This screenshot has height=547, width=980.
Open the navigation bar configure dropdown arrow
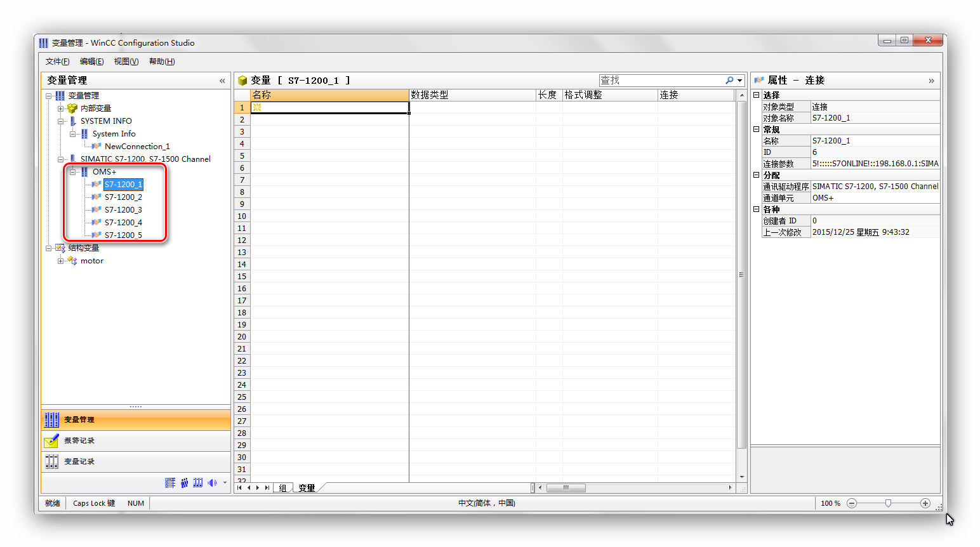click(225, 483)
